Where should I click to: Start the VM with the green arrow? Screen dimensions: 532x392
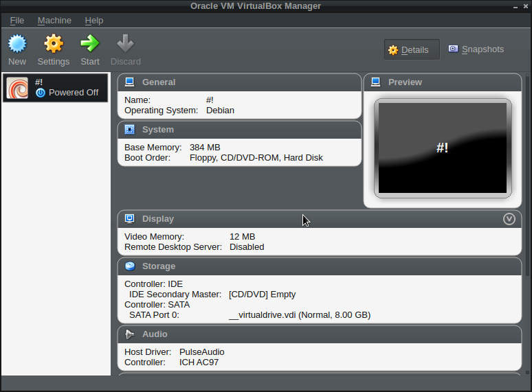pyautogui.click(x=90, y=44)
